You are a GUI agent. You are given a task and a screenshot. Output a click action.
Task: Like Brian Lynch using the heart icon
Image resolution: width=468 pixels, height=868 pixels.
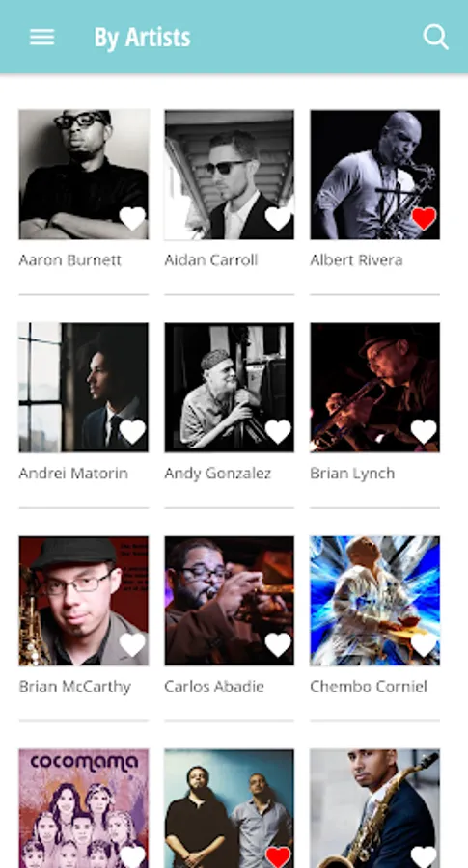[x=424, y=432]
